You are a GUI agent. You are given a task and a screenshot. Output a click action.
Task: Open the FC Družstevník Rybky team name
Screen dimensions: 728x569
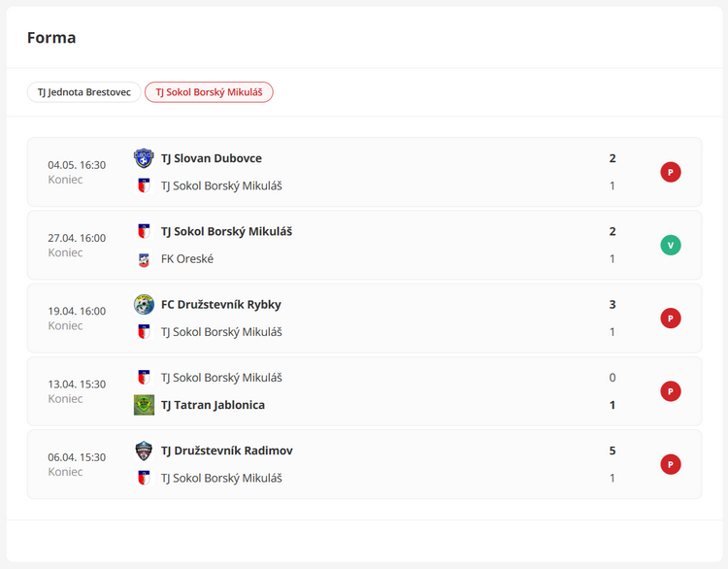(x=221, y=305)
